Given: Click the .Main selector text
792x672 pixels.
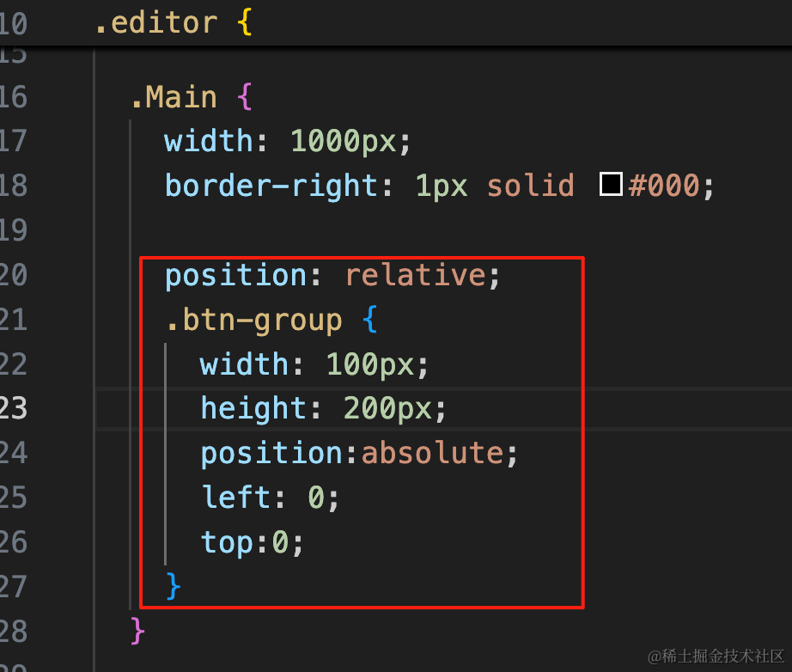Looking at the screenshot, I should (x=174, y=97).
